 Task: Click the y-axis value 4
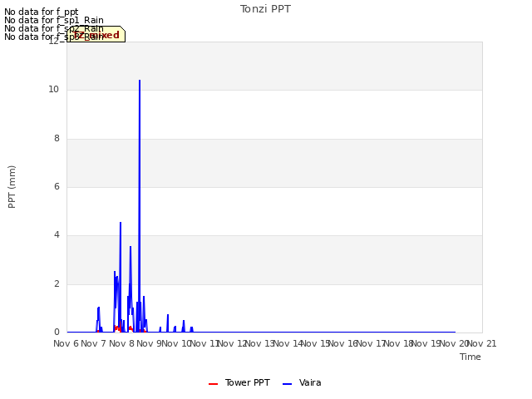tap(57, 234)
